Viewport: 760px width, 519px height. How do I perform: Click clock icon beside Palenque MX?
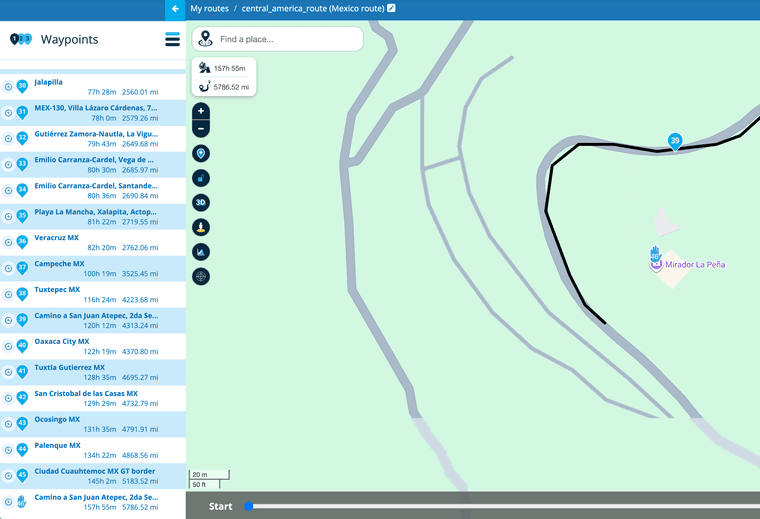(8, 450)
